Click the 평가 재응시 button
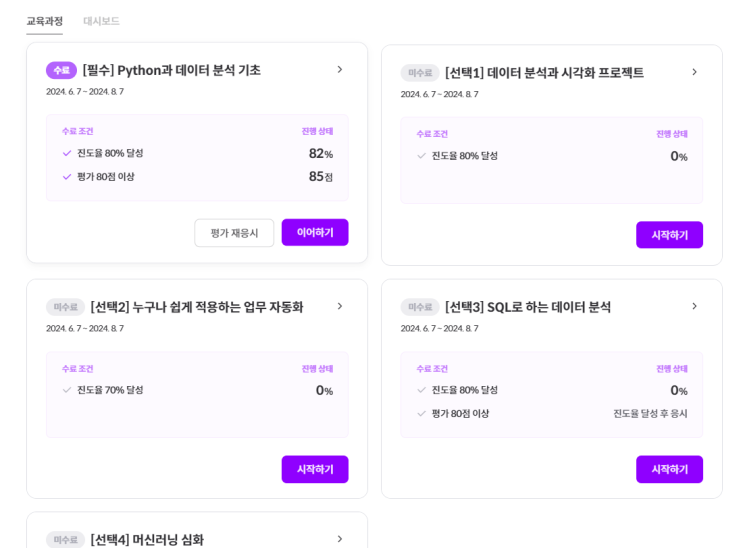Screen dimensions: 743x548 234,233
